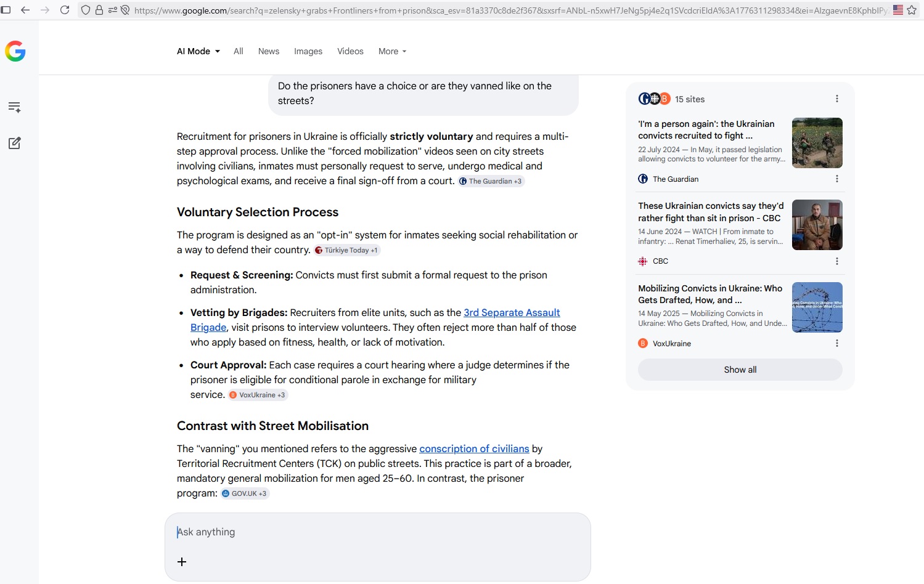Click the CBC article thumbnail of seated man
This screenshot has height=584, width=924.
(x=817, y=225)
